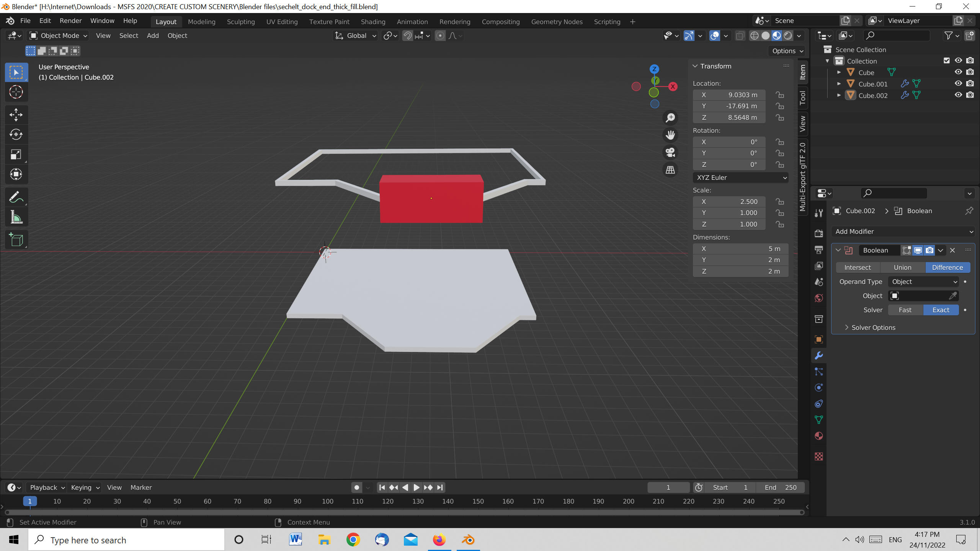Lock the X location value

point(780,95)
